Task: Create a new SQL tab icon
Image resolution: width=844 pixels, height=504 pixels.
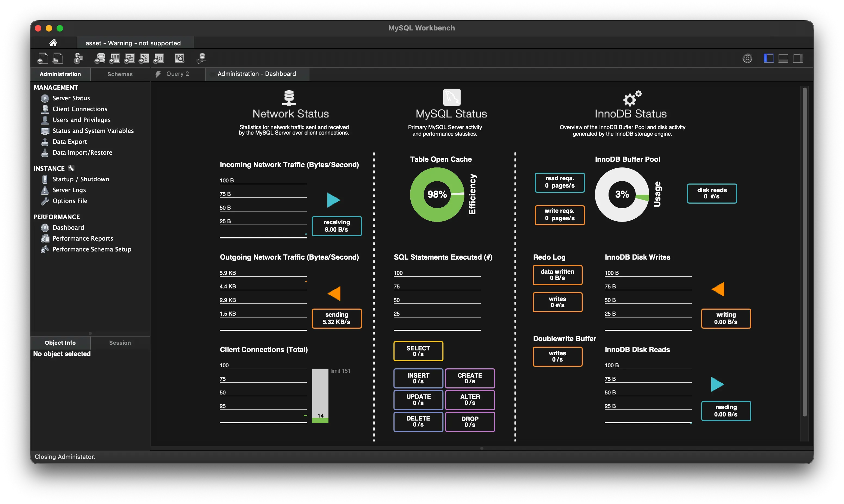Action: click(x=42, y=58)
